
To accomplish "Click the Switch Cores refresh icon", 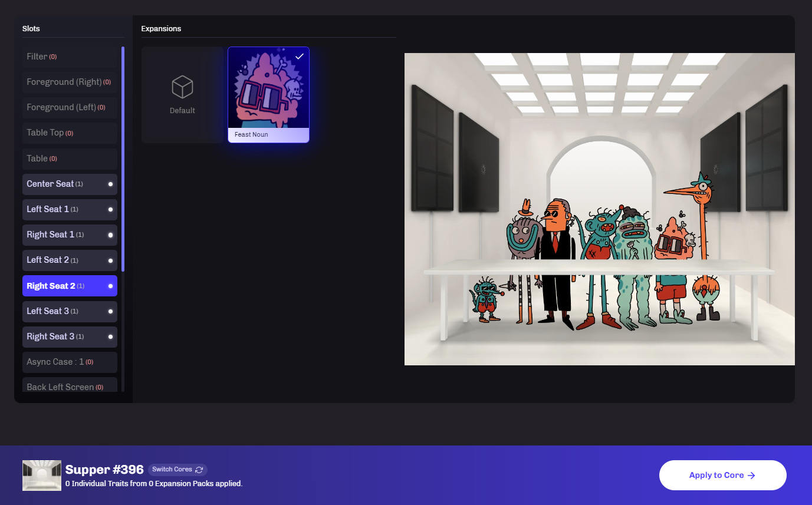I will (x=199, y=470).
